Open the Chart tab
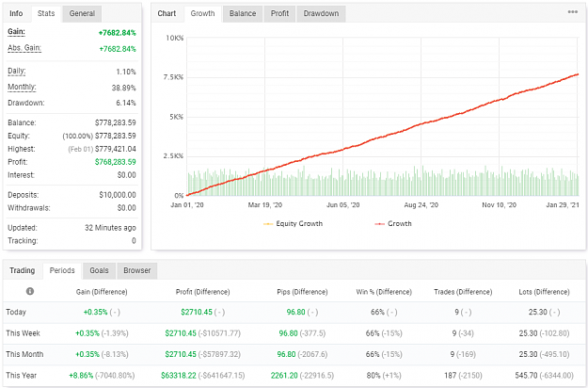Viewport: 588px width, 388px height. pyautogui.click(x=167, y=13)
